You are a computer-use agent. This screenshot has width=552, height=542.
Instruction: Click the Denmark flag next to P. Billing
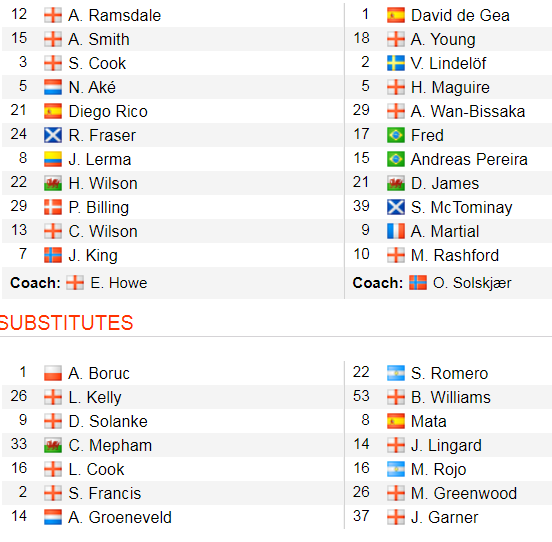53,207
